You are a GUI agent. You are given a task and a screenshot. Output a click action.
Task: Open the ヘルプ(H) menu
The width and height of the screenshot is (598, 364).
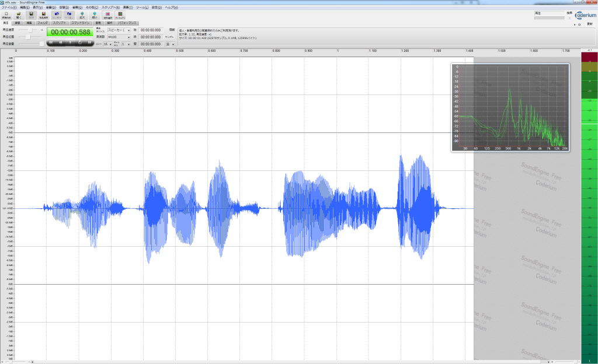coord(172,7)
